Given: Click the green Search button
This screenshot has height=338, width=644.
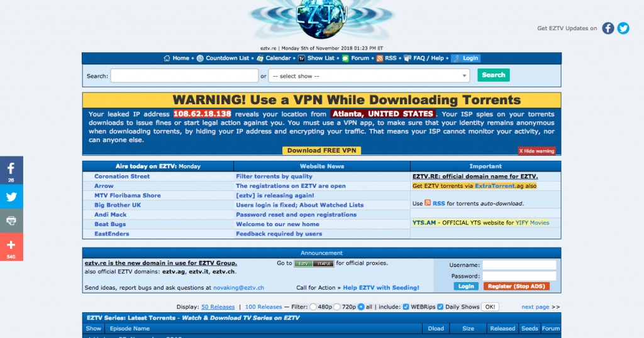Looking at the screenshot, I should (493, 75).
